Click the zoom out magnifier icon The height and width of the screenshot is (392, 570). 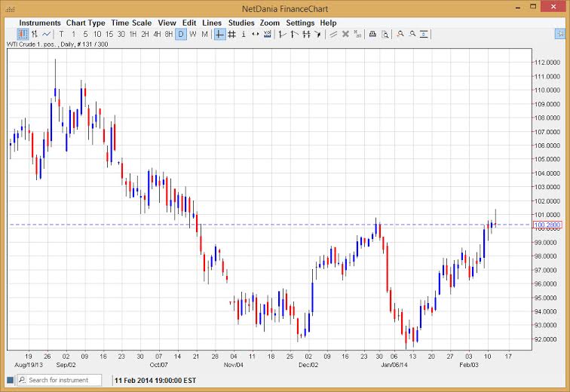(x=412, y=34)
